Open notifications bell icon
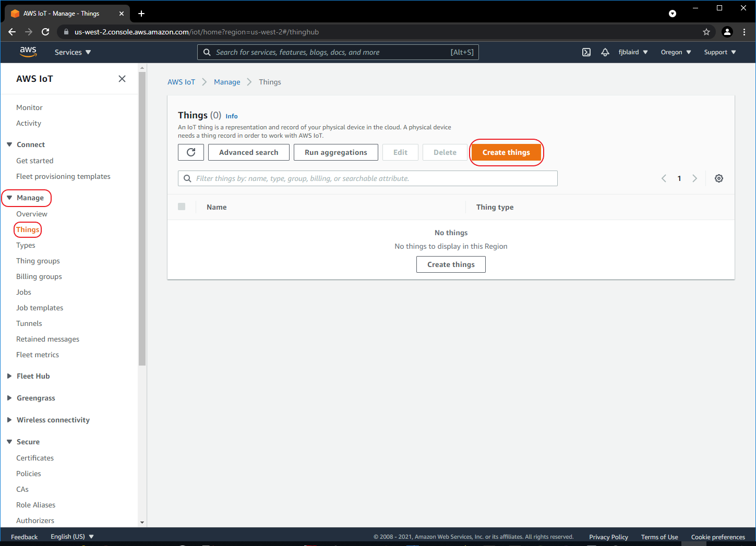The height and width of the screenshot is (546, 756). pos(605,52)
